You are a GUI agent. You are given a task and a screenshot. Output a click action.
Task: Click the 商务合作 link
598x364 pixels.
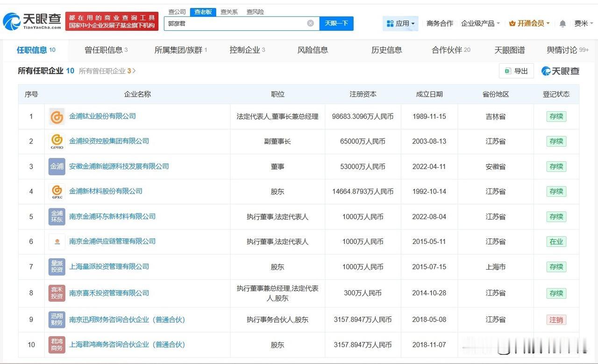[x=440, y=23]
